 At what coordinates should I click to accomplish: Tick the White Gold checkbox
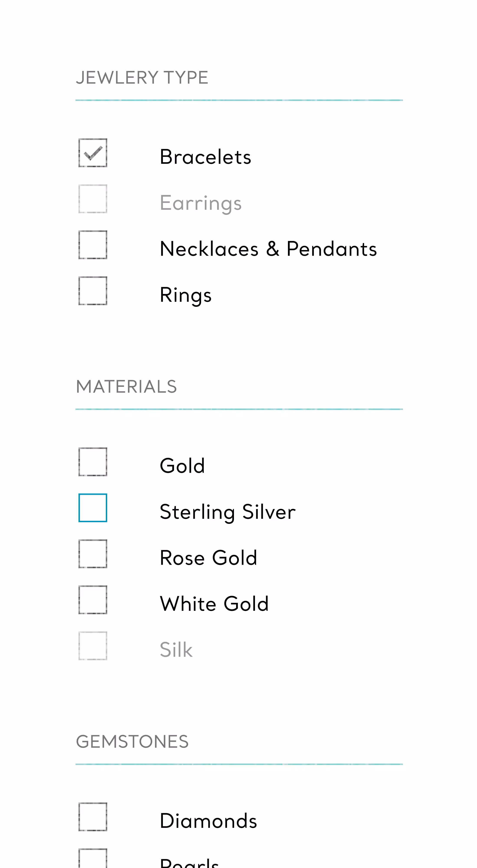93,600
